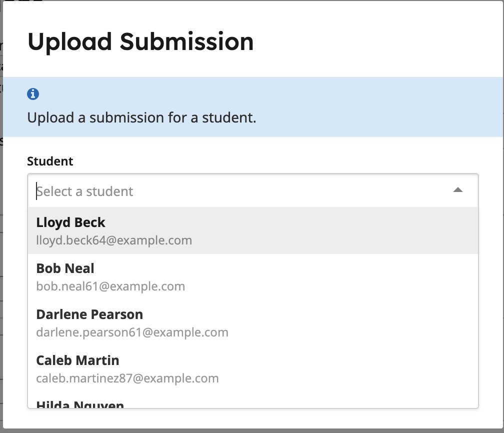Select Caleb Martin in the student list
Screen dimensions: 504x433
253,368
